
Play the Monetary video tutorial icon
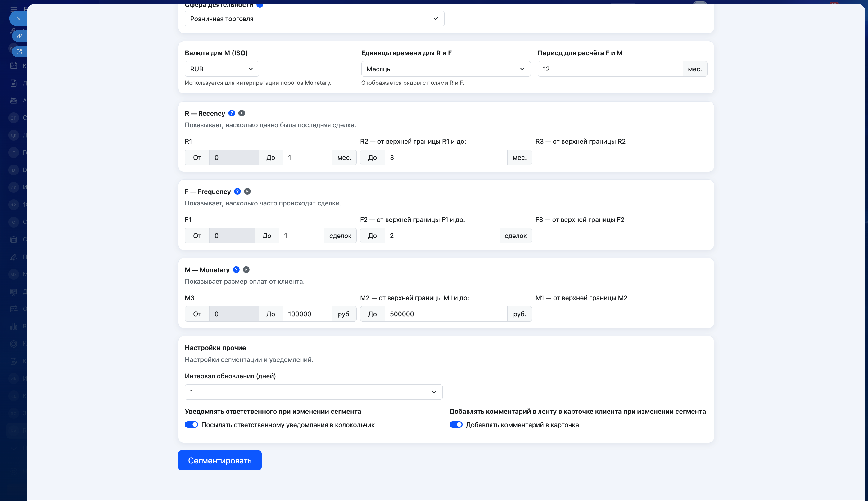[246, 269]
